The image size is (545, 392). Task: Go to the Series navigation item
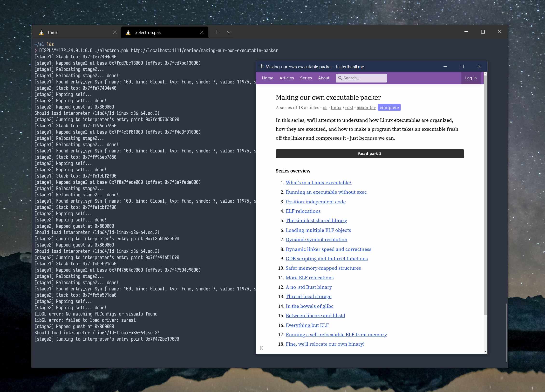click(306, 78)
